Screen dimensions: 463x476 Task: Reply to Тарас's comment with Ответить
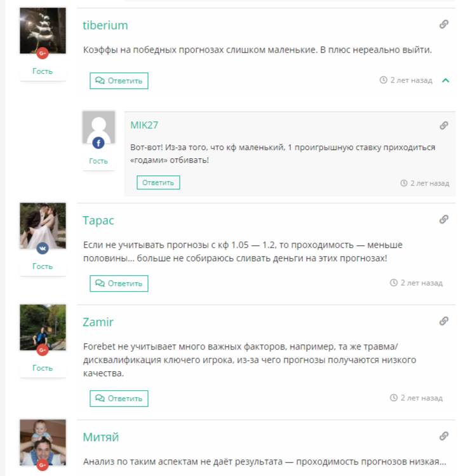119,283
